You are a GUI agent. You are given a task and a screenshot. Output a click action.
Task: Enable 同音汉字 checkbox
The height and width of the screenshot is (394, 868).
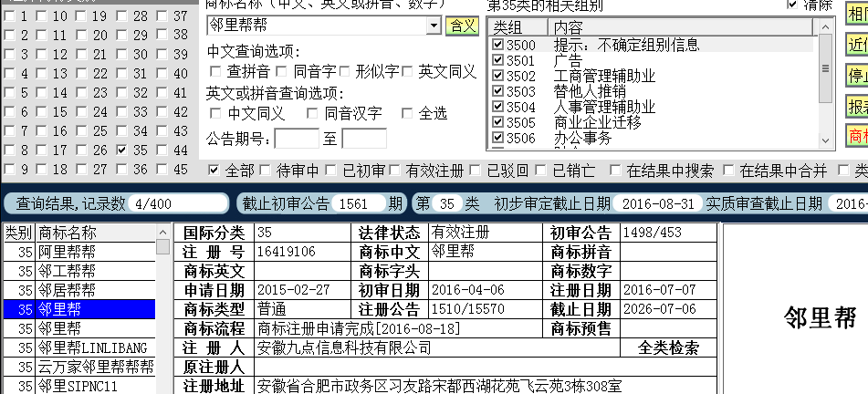click(312, 113)
